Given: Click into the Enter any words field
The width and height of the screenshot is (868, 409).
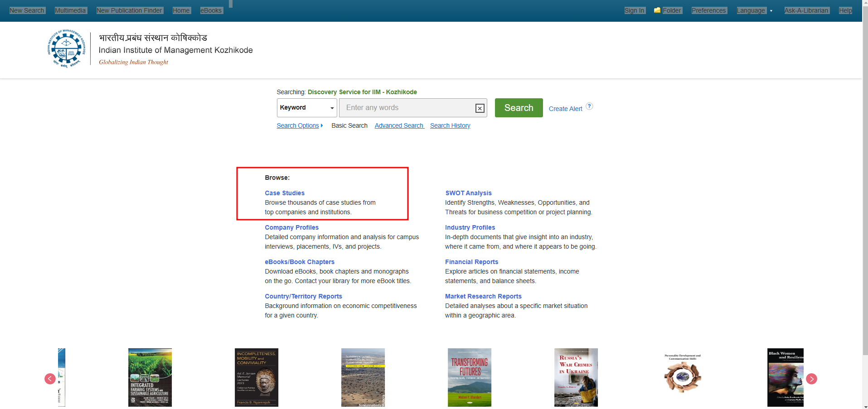Looking at the screenshot, I should coord(408,108).
